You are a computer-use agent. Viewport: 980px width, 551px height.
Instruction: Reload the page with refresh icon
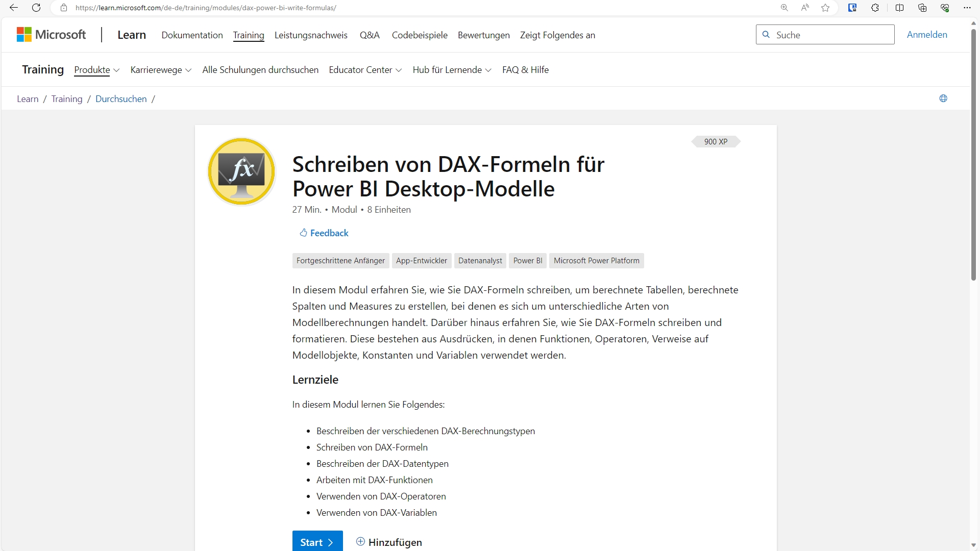tap(36, 8)
